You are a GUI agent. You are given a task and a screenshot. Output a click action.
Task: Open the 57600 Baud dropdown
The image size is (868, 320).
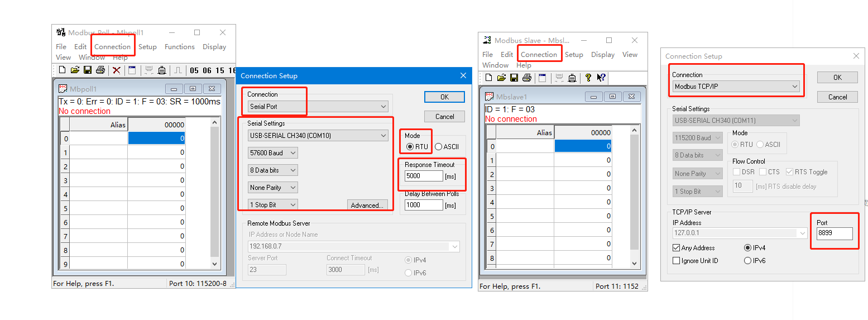pyautogui.click(x=273, y=153)
